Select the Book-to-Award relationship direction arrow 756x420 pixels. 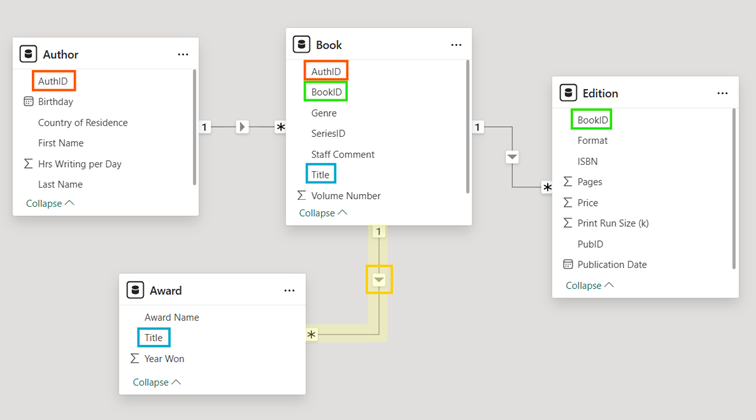[379, 280]
